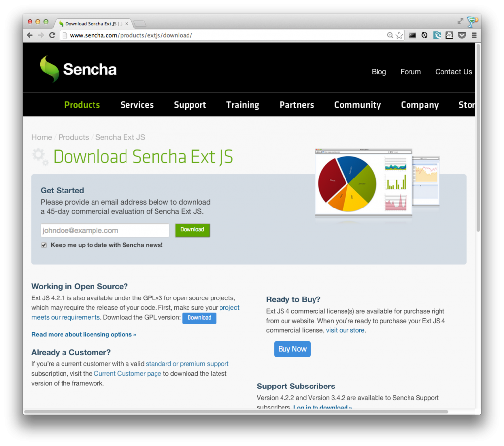
Task: Uncheck Keep me up to date checkbox
Action: pyautogui.click(x=44, y=245)
